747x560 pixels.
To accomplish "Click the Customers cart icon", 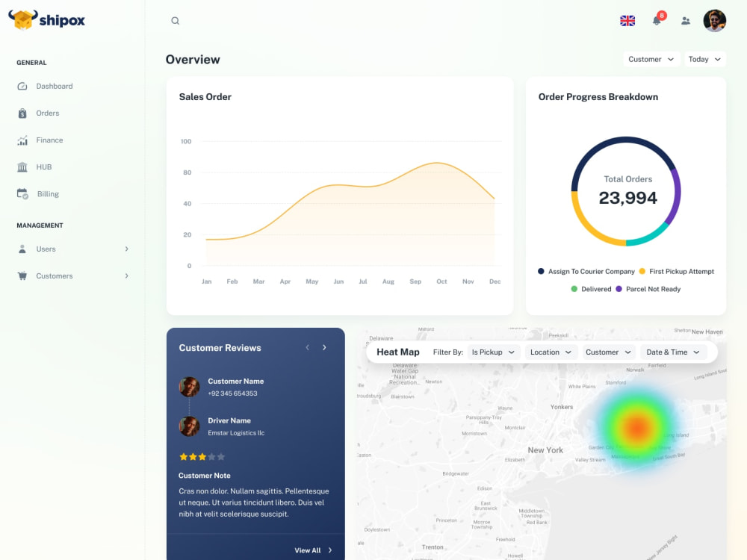I will pyautogui.click(x=22, y=276).
